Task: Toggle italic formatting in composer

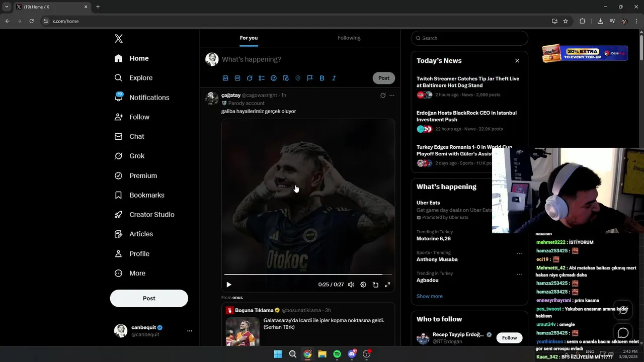Action: (x=334, y=78)
